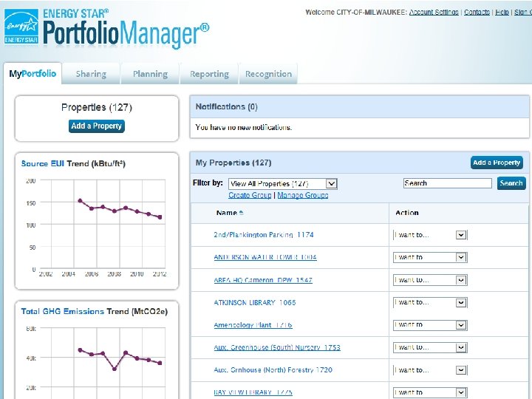Open Aux. Greenhouse (South) Nursery 1753 property
532x399 pixels.
(277, 347)
